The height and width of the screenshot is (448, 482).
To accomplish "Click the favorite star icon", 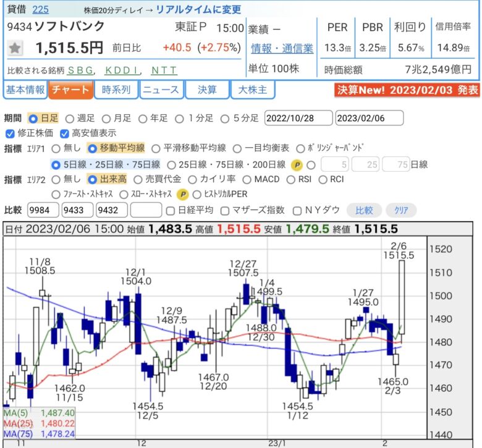I will coord(15,48).
